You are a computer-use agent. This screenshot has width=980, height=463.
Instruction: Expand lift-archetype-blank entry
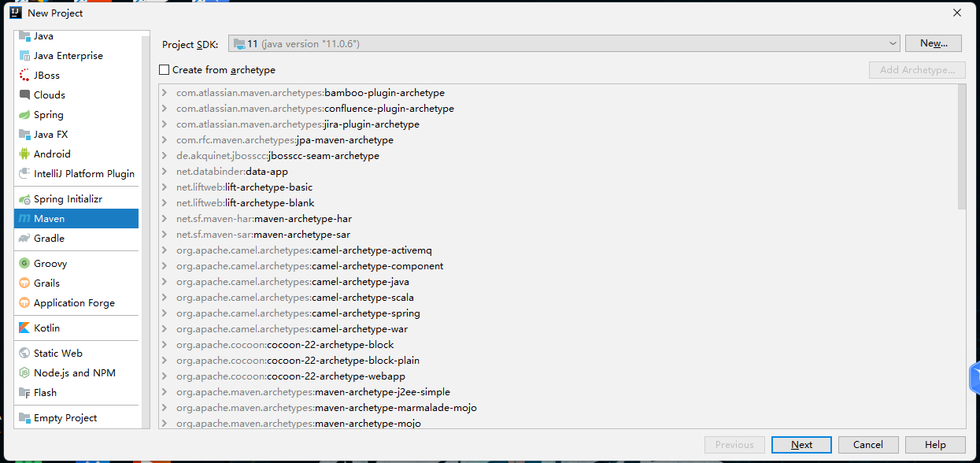(165, 203)
